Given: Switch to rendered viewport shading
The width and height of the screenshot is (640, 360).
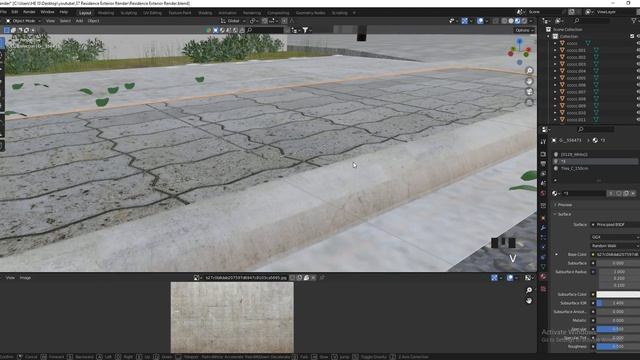Looking at the screenshot, I should click(x=524, y=21).
